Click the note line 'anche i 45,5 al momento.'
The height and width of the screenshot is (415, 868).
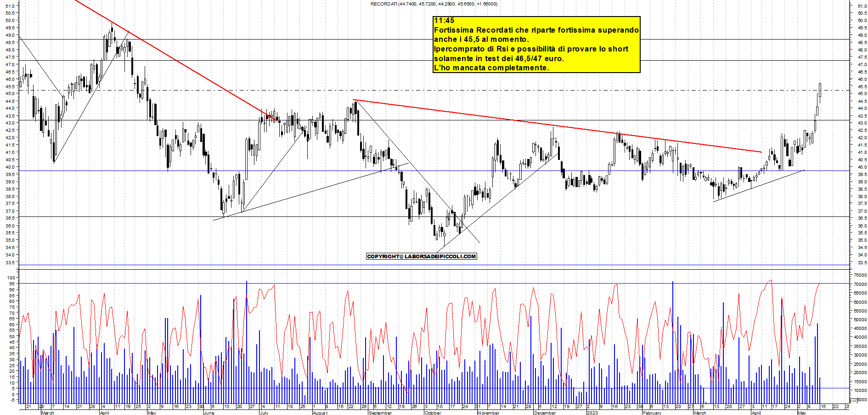pos(481,40)
